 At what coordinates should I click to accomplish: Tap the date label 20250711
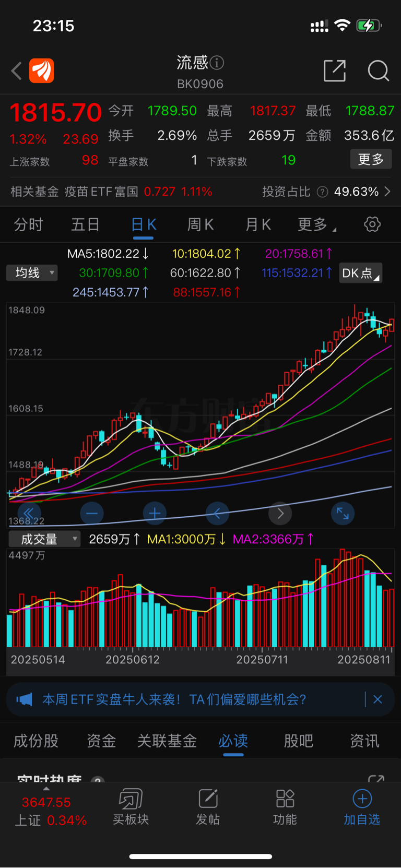coord(262,660)
